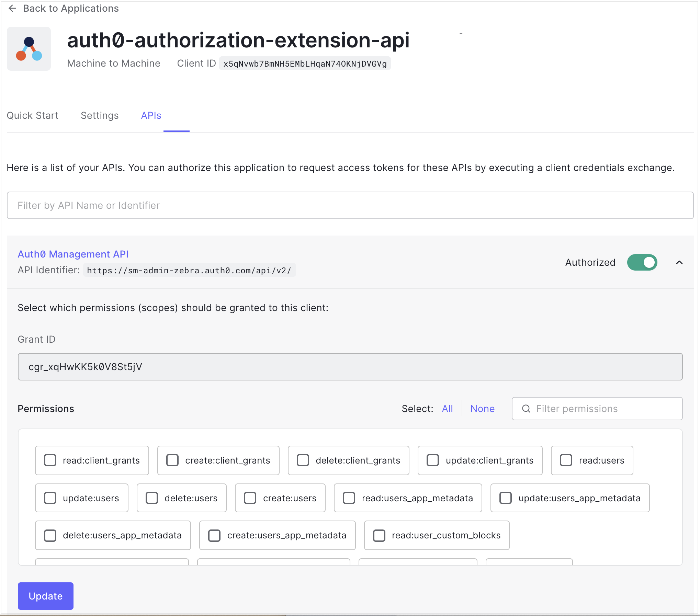Screen dimensions: 700x616
Task: Select the API Identifier URL text
Action: click(189, 270)
